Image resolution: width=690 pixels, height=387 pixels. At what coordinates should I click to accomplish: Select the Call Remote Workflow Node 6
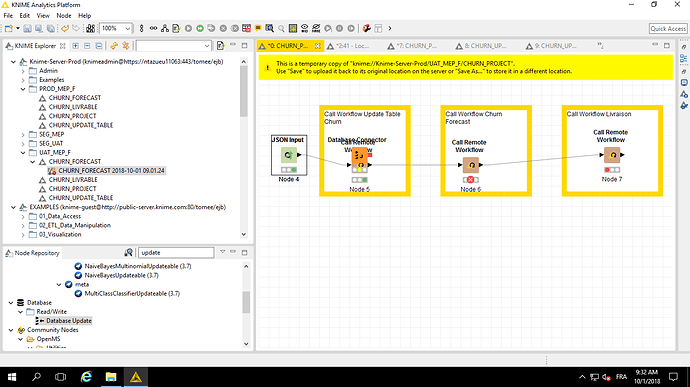pos(471,165)
